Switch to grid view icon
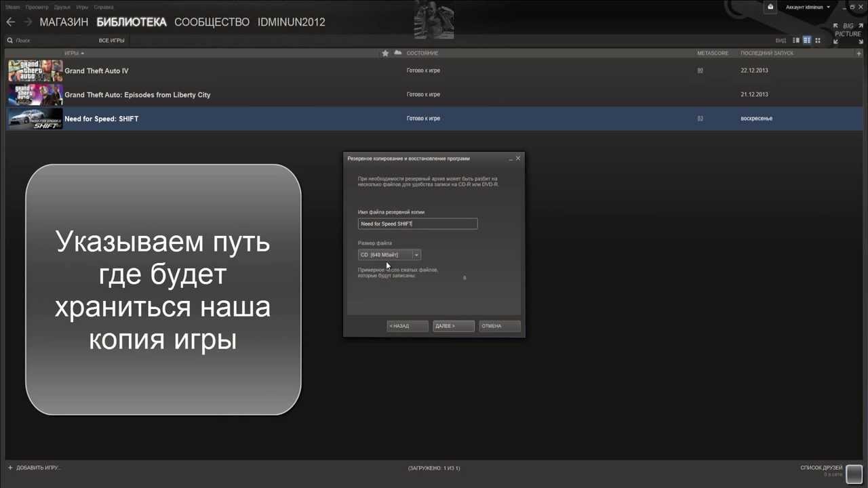Image resolution: width=868 pixels, height=488 pixels. click(x=818, y=41)
